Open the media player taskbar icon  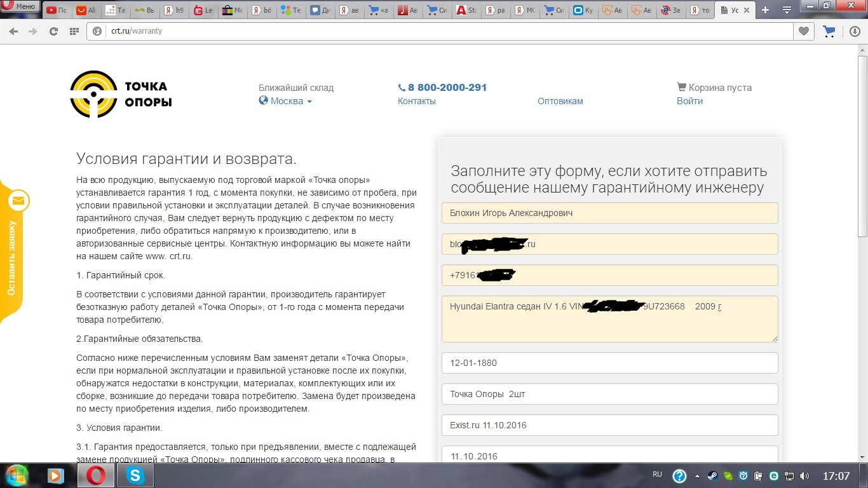[x=56, y=475]
